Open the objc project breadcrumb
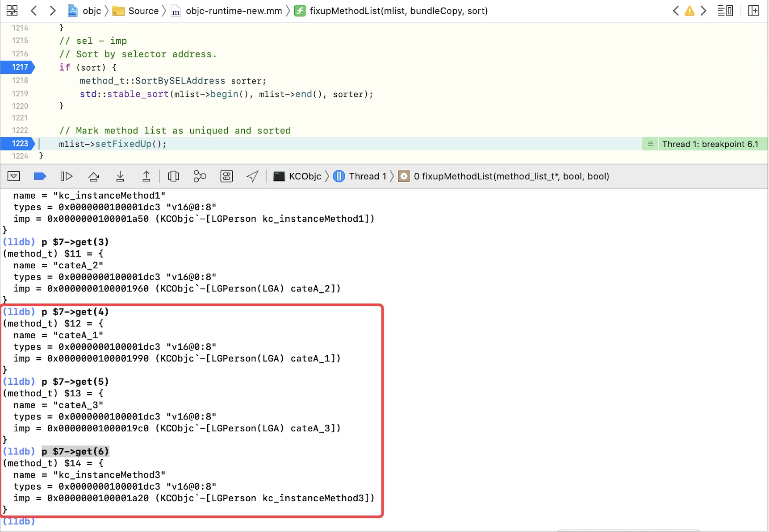 tap(84, 11)
